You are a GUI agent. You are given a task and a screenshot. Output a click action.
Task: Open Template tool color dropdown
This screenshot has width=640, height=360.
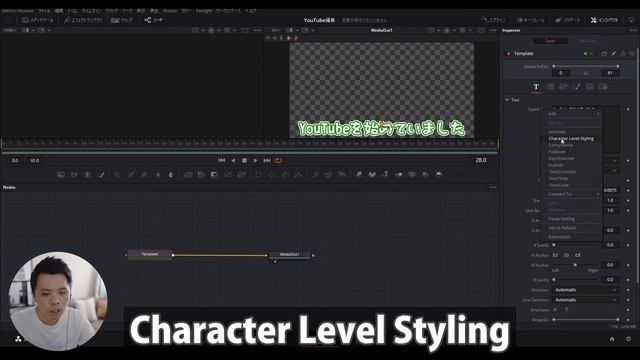(x=588, y=53)
